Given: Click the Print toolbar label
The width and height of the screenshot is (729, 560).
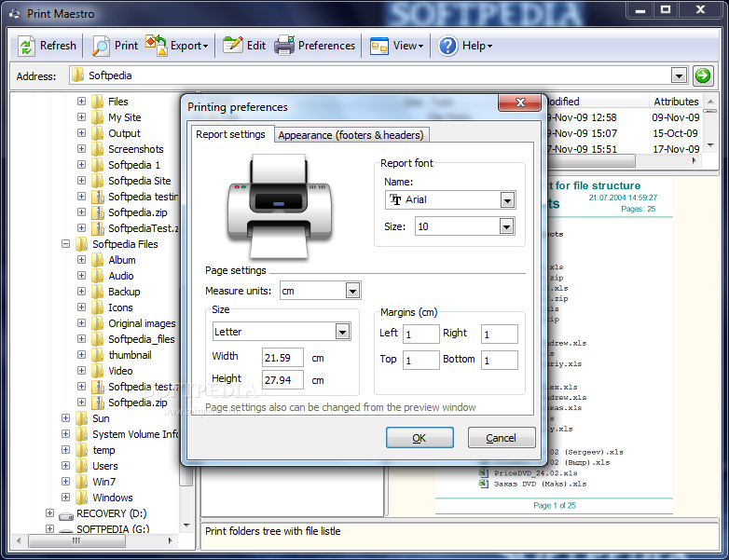Looking at the screenshot, I should click(126, 46).
